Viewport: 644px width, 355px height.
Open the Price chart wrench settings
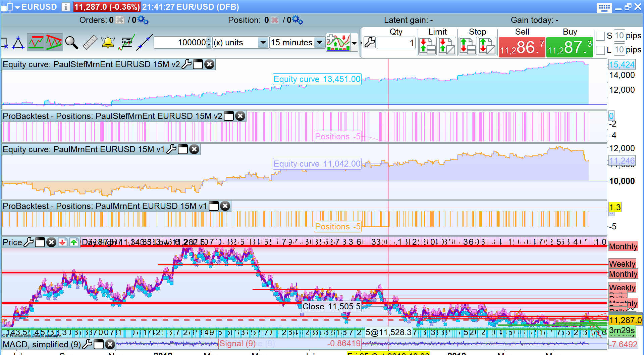[29, 242]
